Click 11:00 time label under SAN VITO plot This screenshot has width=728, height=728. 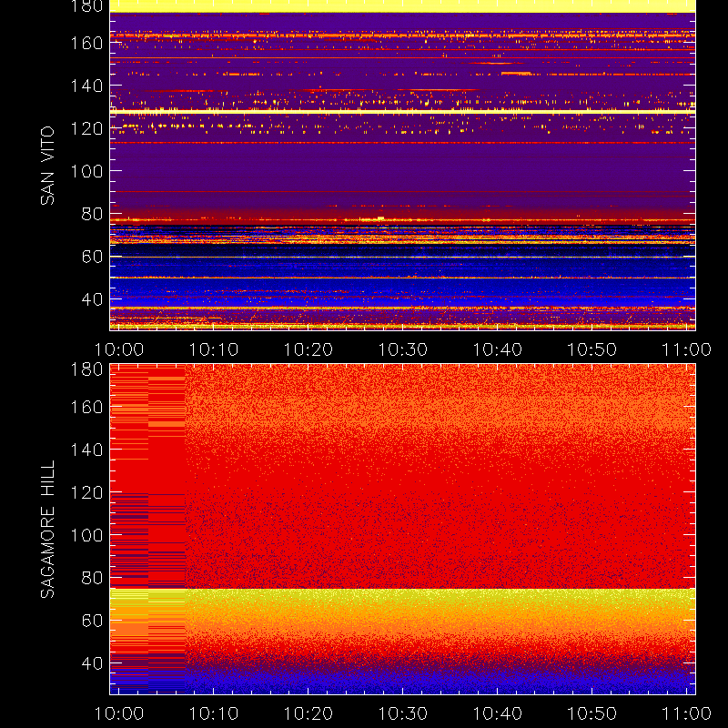point(687,349)
